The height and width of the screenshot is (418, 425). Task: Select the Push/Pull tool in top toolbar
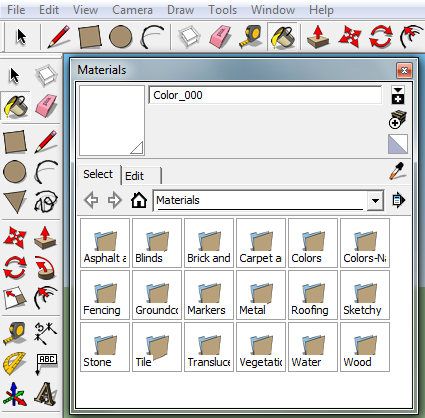click(318, 36)
